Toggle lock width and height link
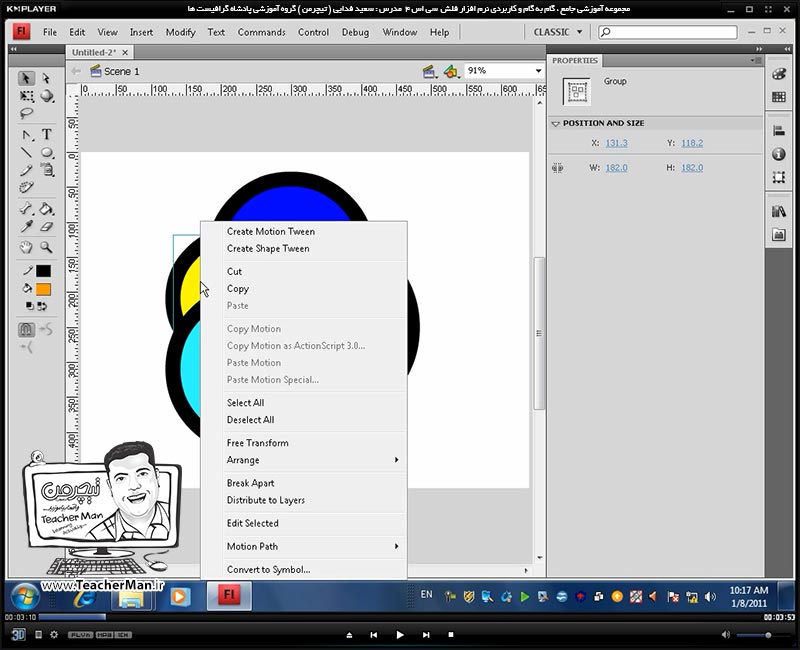 558,167
